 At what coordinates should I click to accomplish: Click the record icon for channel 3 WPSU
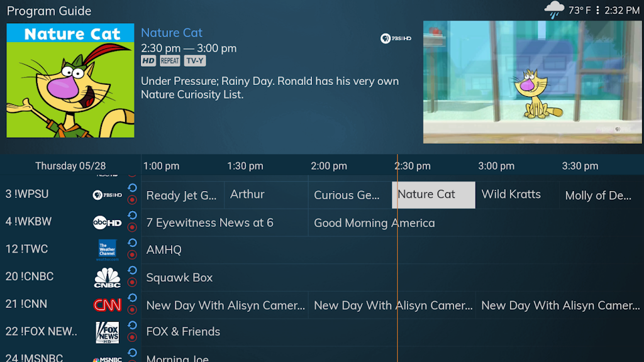tap(132, 200)
